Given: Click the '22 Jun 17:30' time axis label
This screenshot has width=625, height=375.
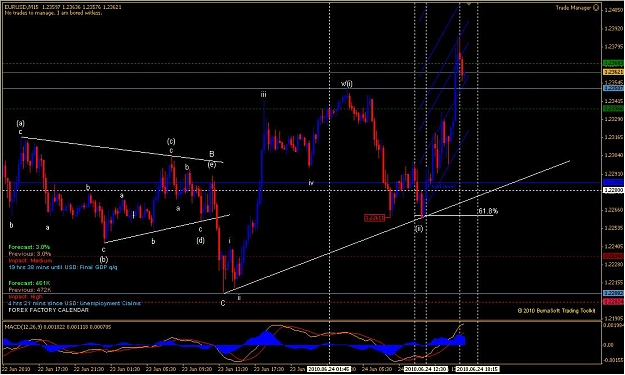Looking at the screenshot, I should [x=53, y=369].
